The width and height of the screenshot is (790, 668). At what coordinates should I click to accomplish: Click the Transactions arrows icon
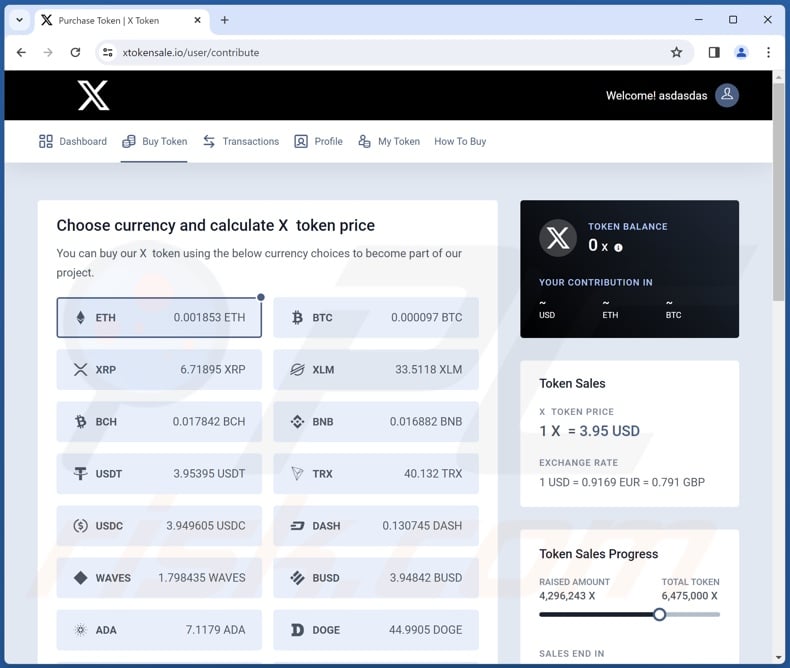[x=209, y=141]
